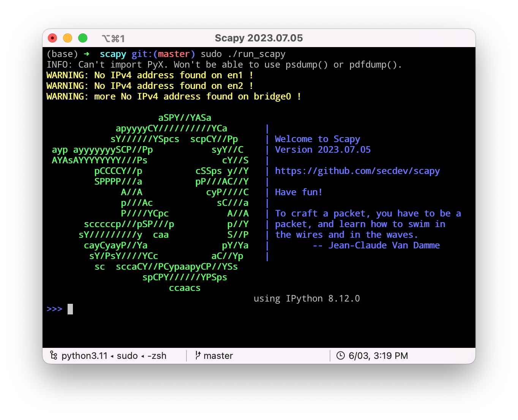
Task: Click the ⌥⌘1 window shortcut indicator
Action: coord(113,38)
